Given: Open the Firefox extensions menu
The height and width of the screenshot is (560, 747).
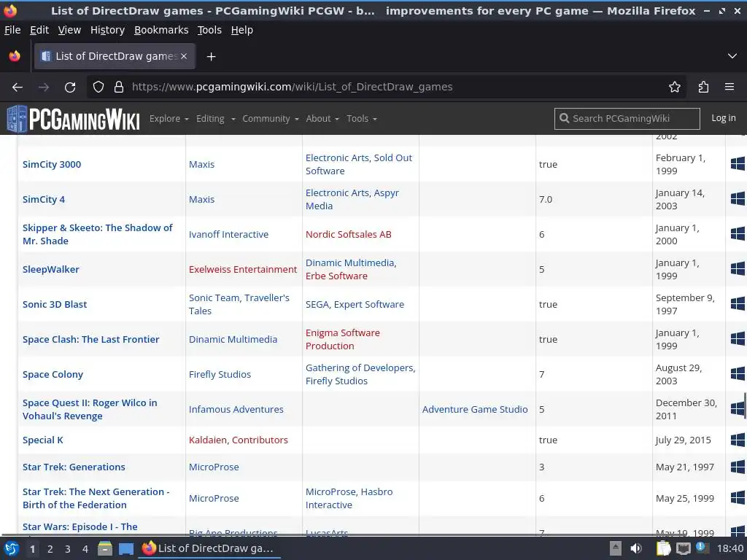Looking at the screenshot, I should point(703,87).
